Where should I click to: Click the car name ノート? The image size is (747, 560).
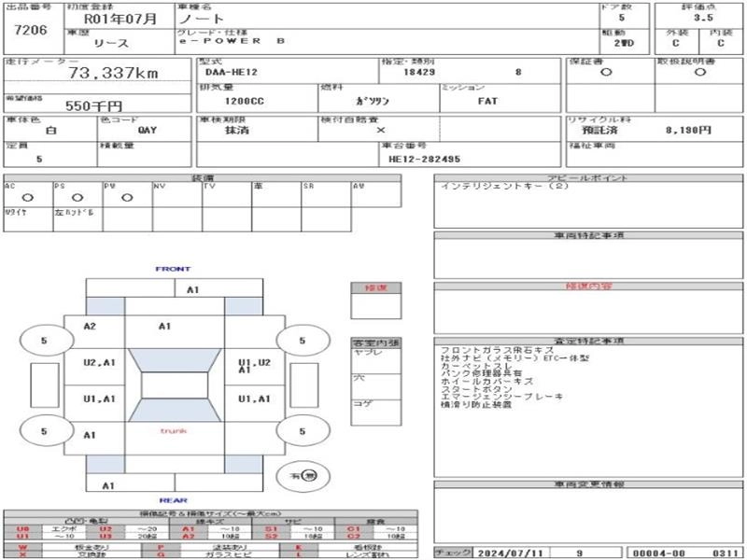point(201,19)
